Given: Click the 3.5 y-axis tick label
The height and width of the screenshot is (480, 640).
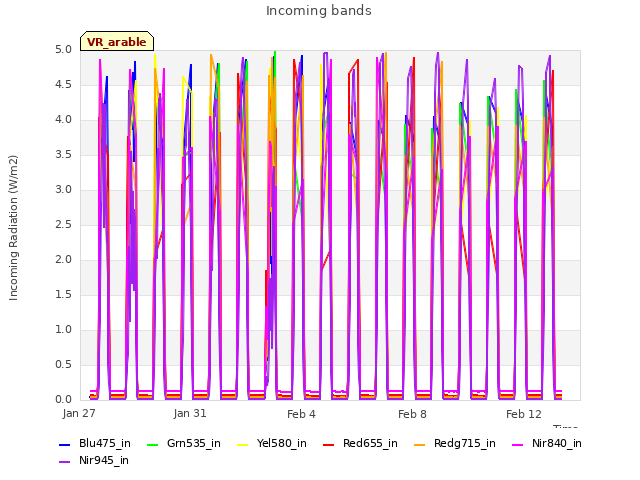Looking at the screenshot, I should point(63,155).
